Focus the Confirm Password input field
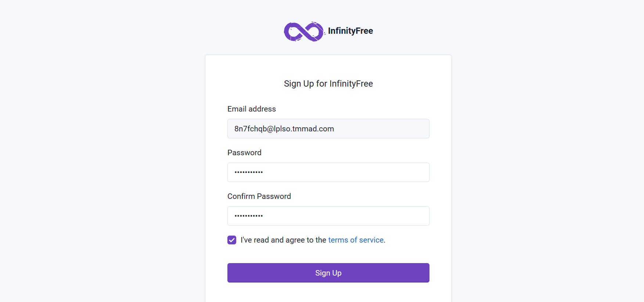The width and height of the screenshot is (644, 302). pyautogui.click(x=328, y=216)
